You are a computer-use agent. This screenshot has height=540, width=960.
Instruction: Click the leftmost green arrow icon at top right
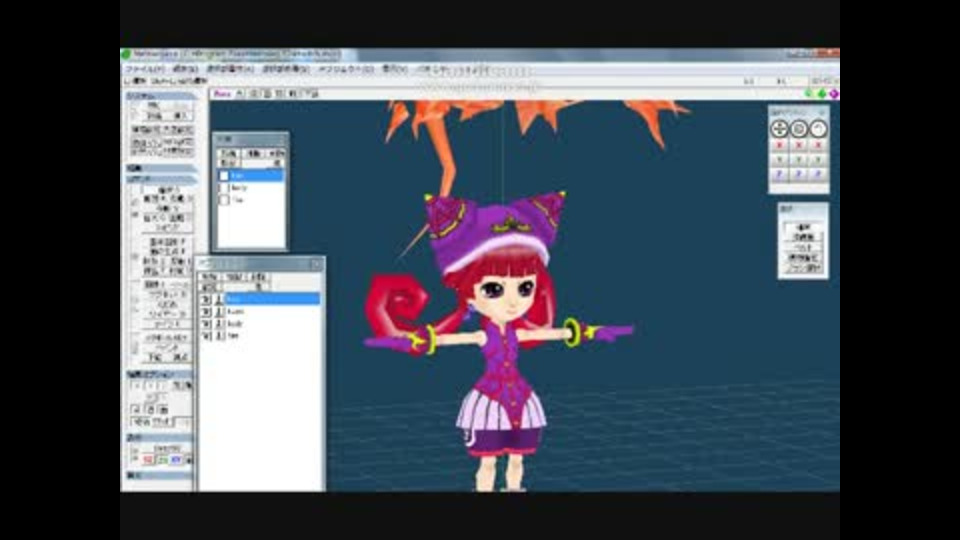[x=809, y=94]
